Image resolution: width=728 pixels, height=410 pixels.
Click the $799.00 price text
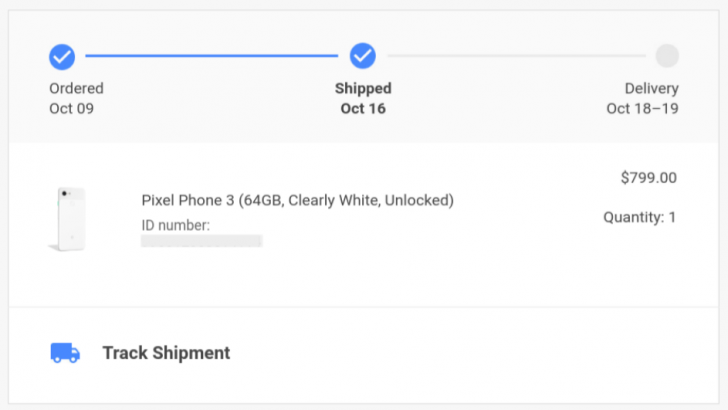point(648,178)
